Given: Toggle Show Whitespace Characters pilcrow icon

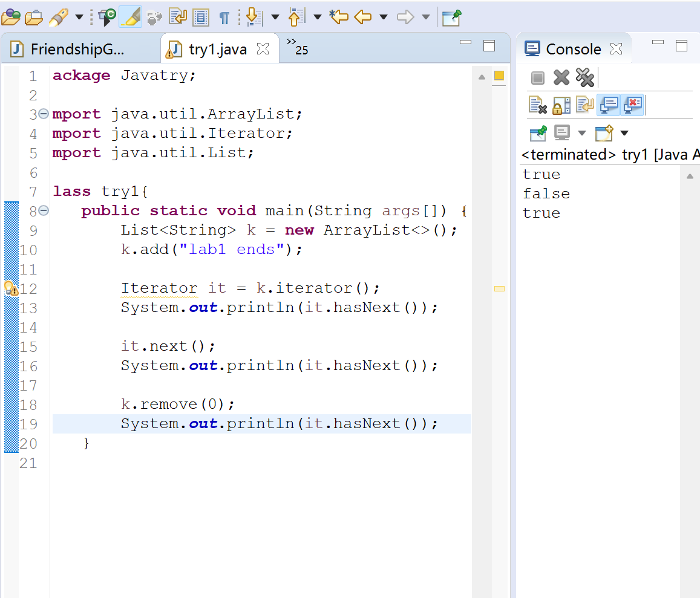Looking at the screenshot, I should (224, 18).
